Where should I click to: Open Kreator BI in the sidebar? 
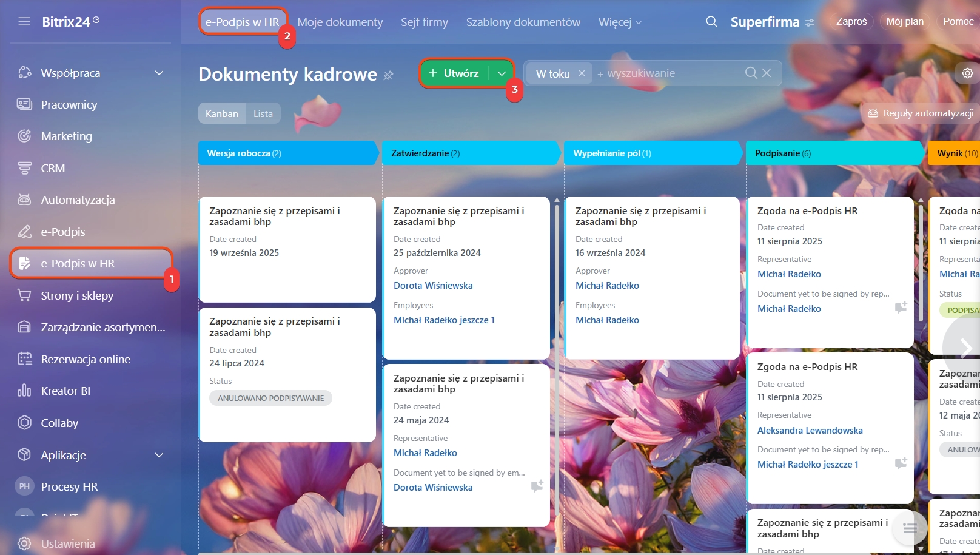(65, 391)
